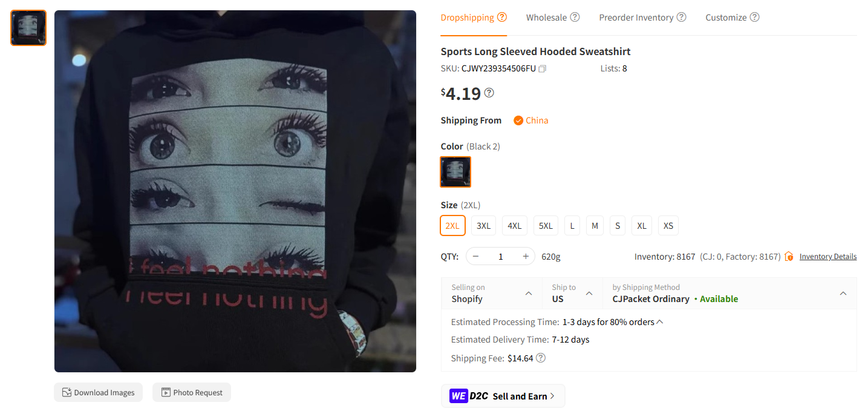
Task: Open the help icon beside Dropshipping tab
Action: pyautogui.click(x=502, y=17)
